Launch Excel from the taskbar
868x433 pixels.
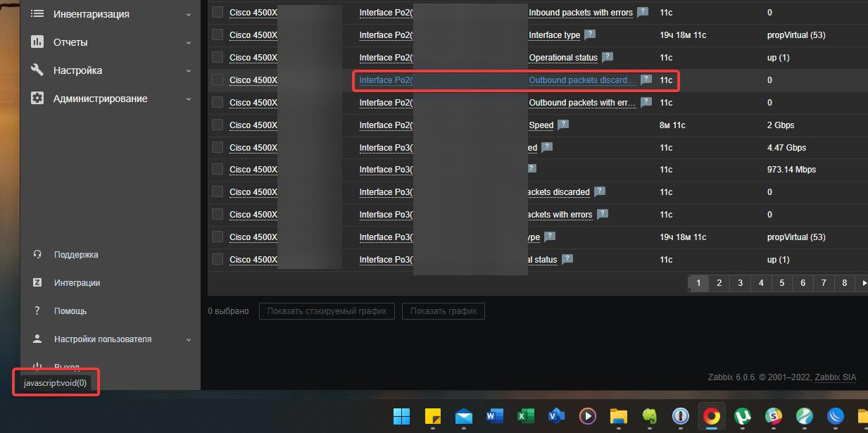tap(526, 416)
